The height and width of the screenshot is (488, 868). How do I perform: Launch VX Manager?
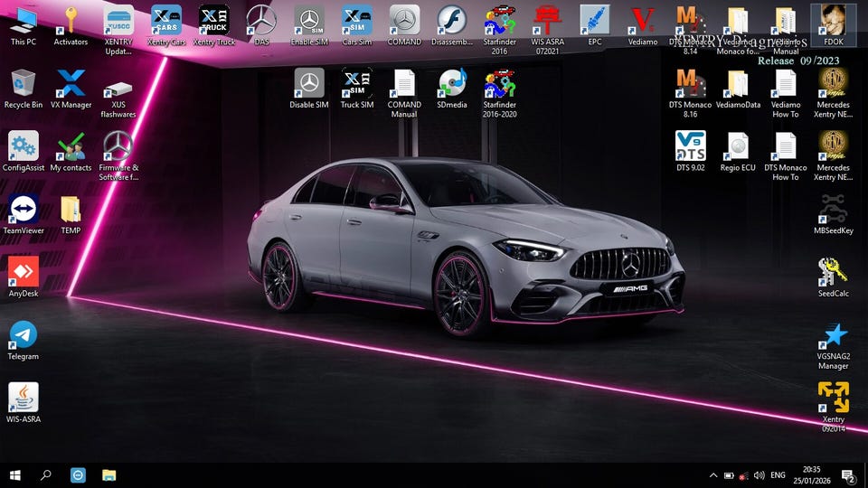(x=71, y=89)
